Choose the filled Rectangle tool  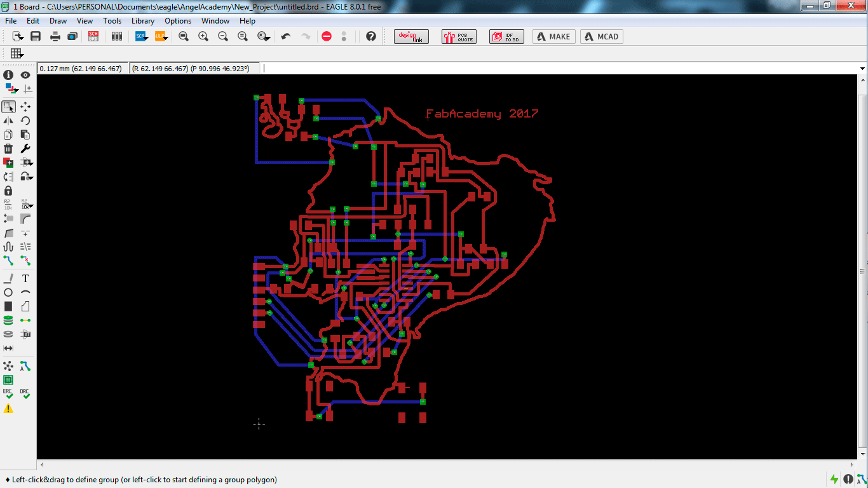pyautogui.click(x=8, y=306)
